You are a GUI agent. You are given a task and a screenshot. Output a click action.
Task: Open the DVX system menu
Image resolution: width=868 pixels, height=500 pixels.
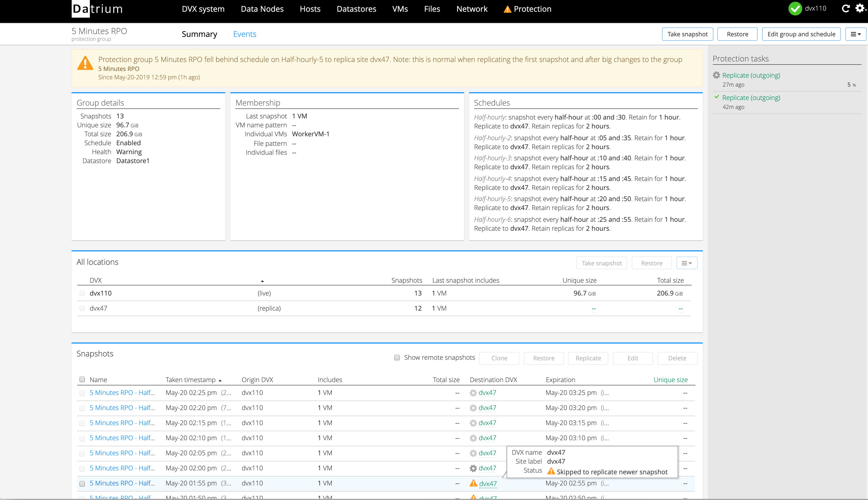(x=203, y=9)
